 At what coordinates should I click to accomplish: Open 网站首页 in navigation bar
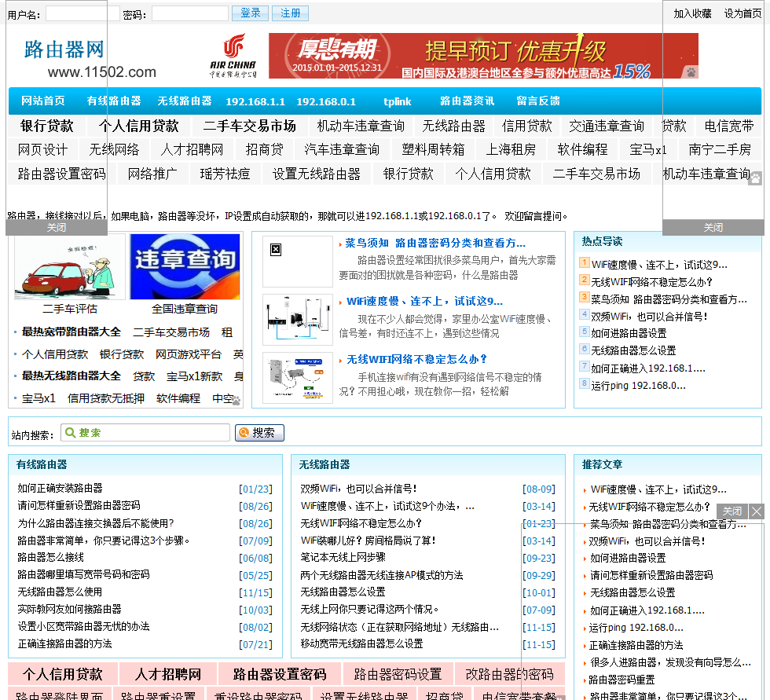tap(42, 101)
